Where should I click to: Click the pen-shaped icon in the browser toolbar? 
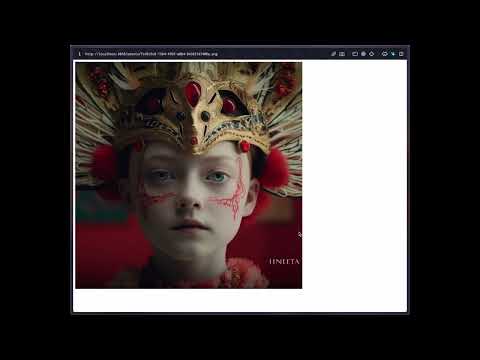[x=333, y=54]
